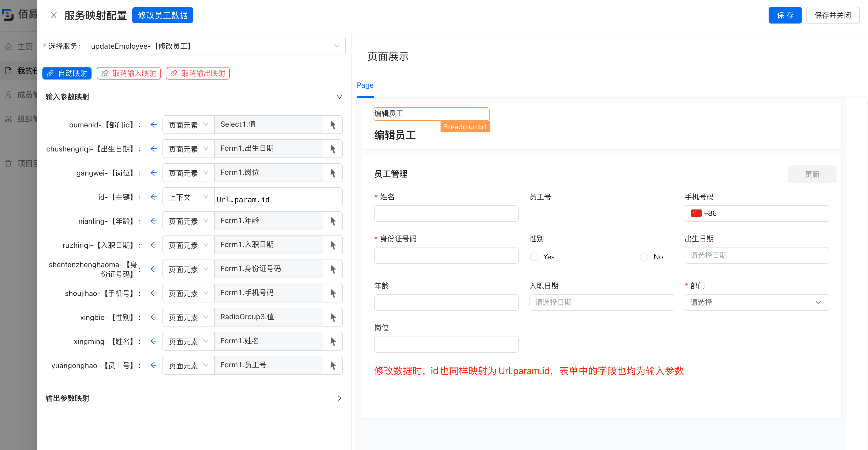Click the 姓名 input field
This screenshot has height=450, width=868.
[446, 213]
